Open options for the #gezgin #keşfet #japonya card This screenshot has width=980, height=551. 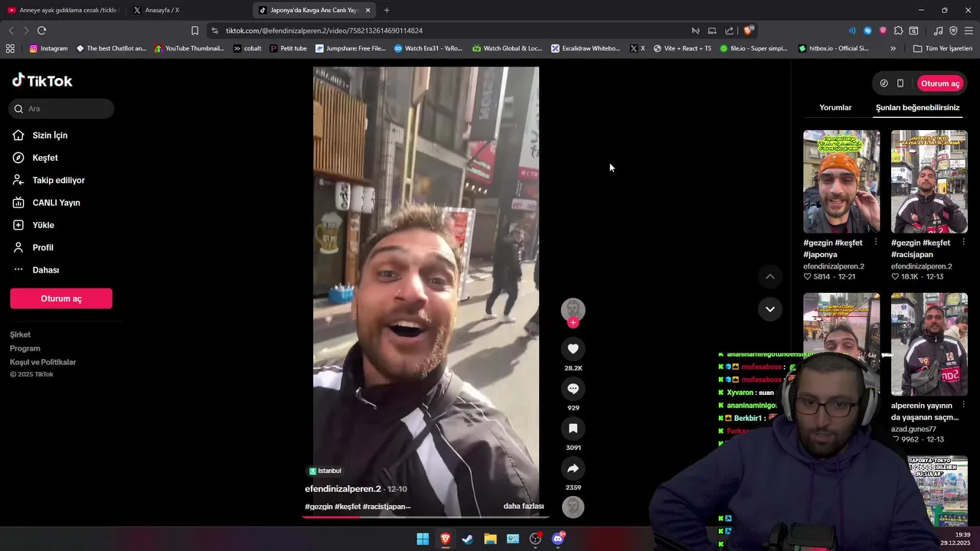[876, 242]
